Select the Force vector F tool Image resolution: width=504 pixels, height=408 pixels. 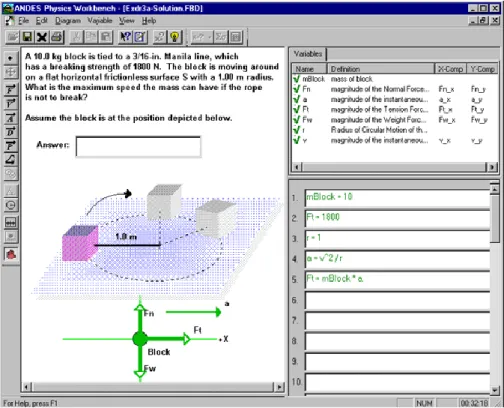pyautogui.click(x=10, y=90)
